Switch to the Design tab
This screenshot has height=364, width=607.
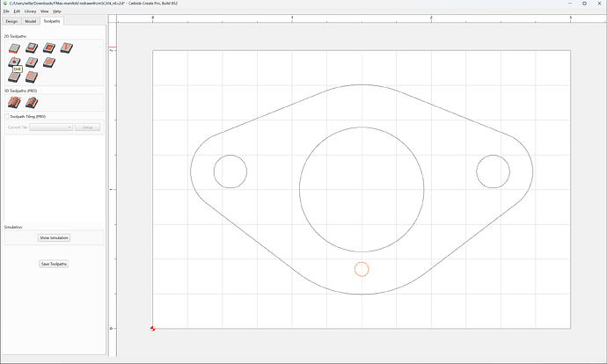pos(11,21)
